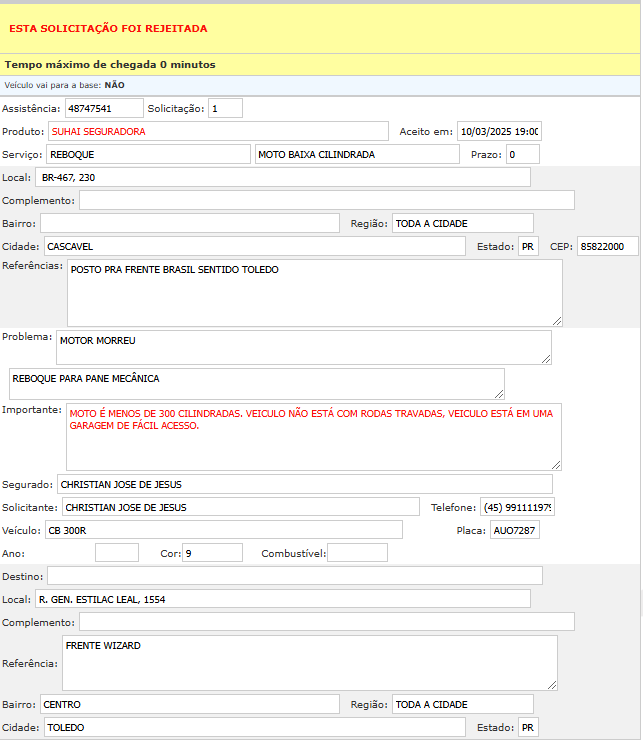Click the destination Cidade field TOLEDO
Image resolution: width=643 pixels, height=746 pixels.
(x=254, y=727)
